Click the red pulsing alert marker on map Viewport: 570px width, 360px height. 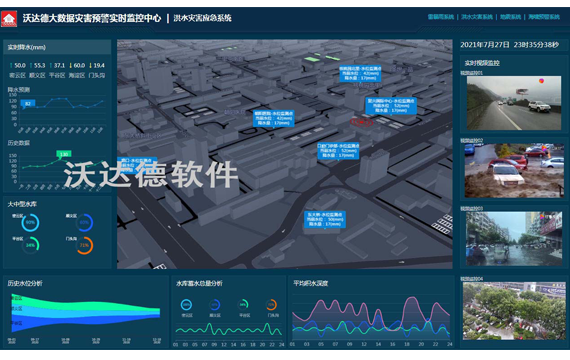[x=361, y=122]
